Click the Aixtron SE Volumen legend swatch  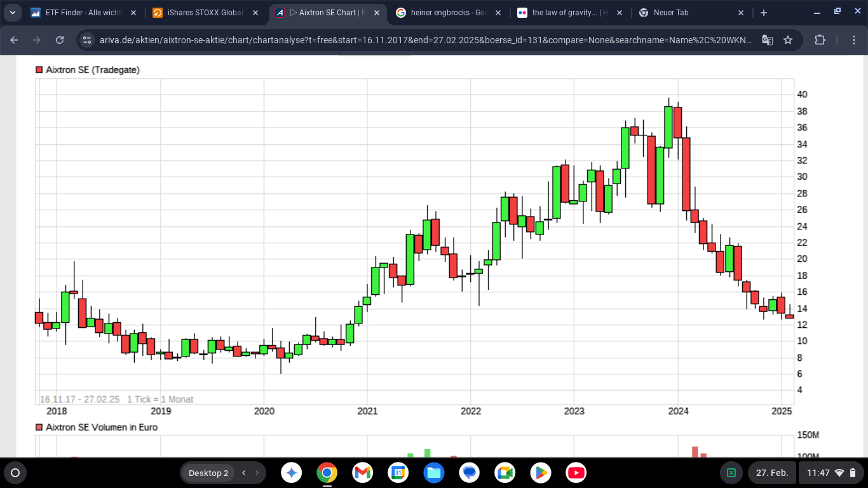pos(39,428)
